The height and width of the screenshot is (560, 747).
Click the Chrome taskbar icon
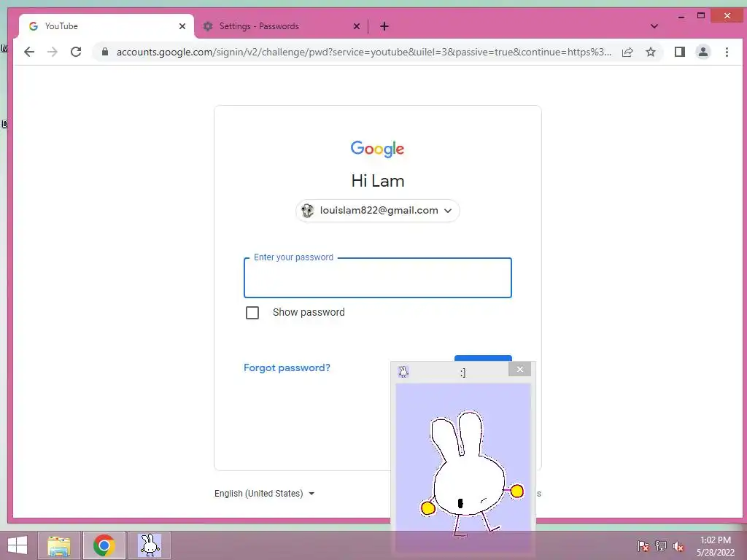tap(104, 545)
